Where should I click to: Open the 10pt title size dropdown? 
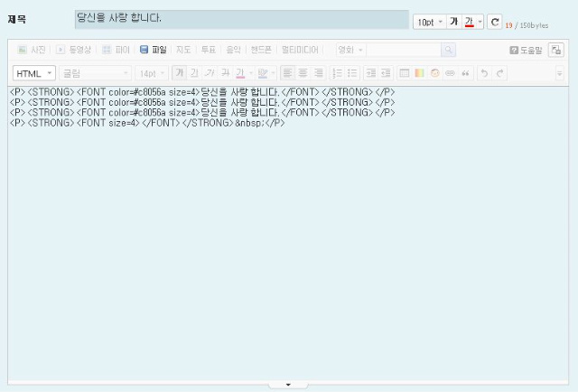(430, 22)
